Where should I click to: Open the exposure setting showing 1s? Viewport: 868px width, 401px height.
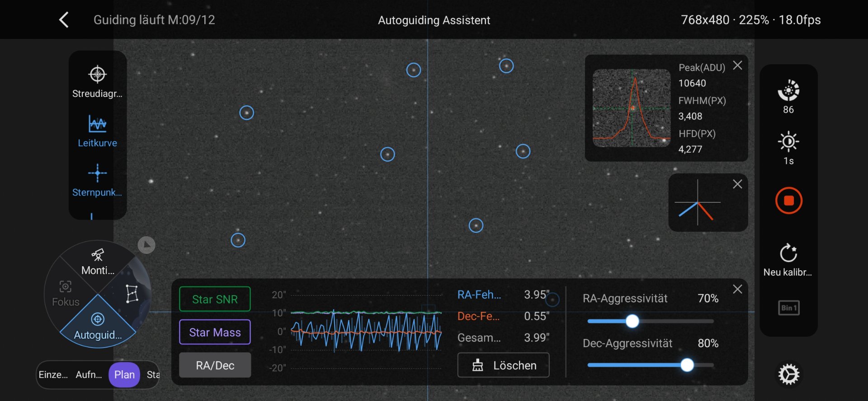tap(788, 148)
